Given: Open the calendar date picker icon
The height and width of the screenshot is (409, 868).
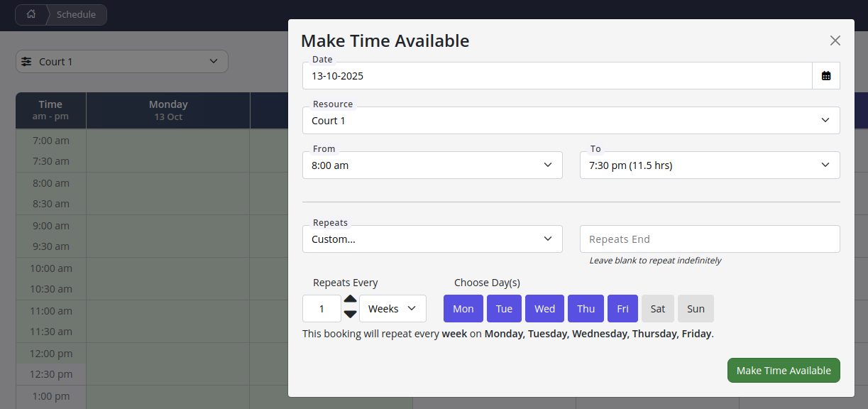Looking at the screenshot, I should pos(826,76).
